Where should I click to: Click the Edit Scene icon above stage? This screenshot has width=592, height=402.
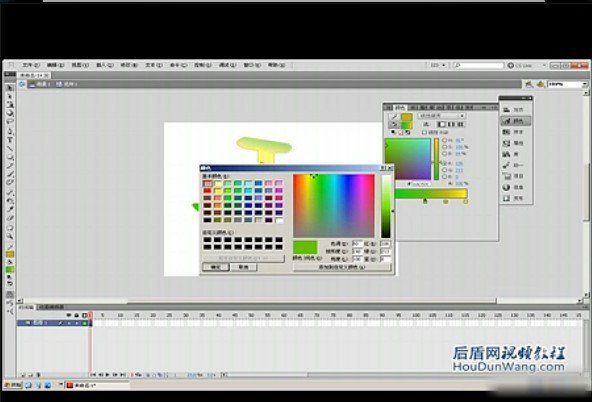coord(529,84)
